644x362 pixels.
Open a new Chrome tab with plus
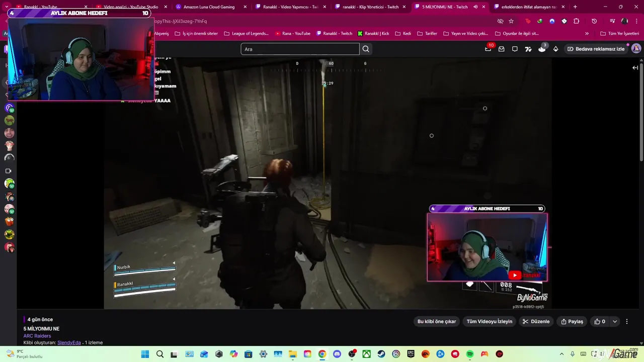tap(575, 7)
